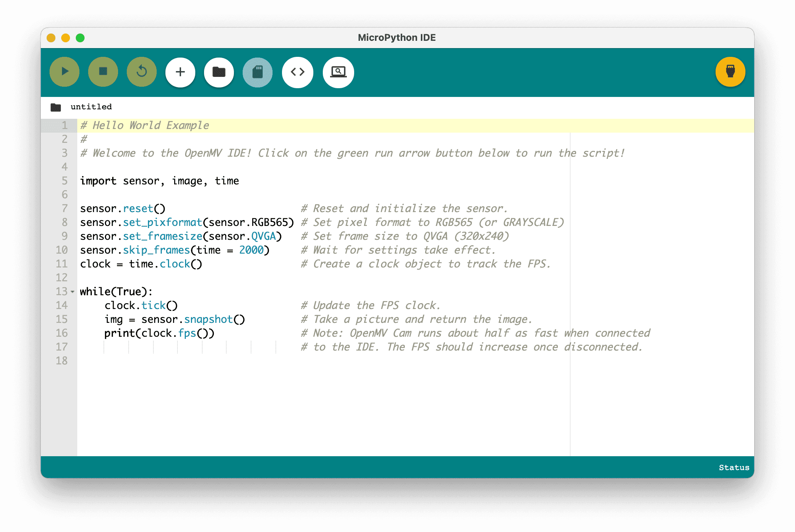This screenshot has width=795, height=532.
Task: Run the script with the green arrow
Action: click(x=64, y=72)
